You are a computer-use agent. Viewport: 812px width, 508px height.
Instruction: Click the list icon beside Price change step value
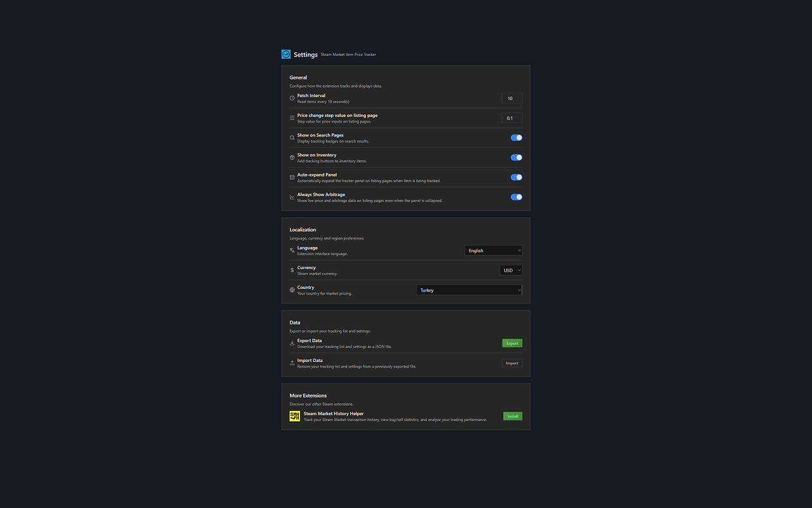pyautogui.click(x=292, y=118)
